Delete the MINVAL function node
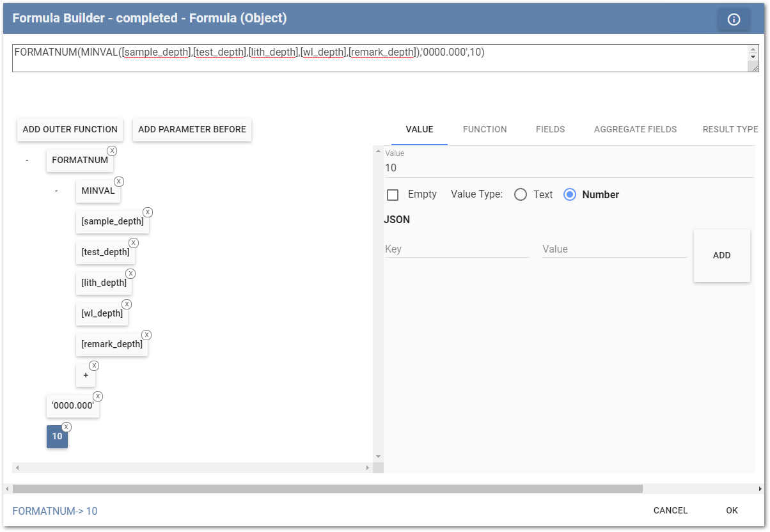This screenshot has height=532, width=770. click(119, 181)
